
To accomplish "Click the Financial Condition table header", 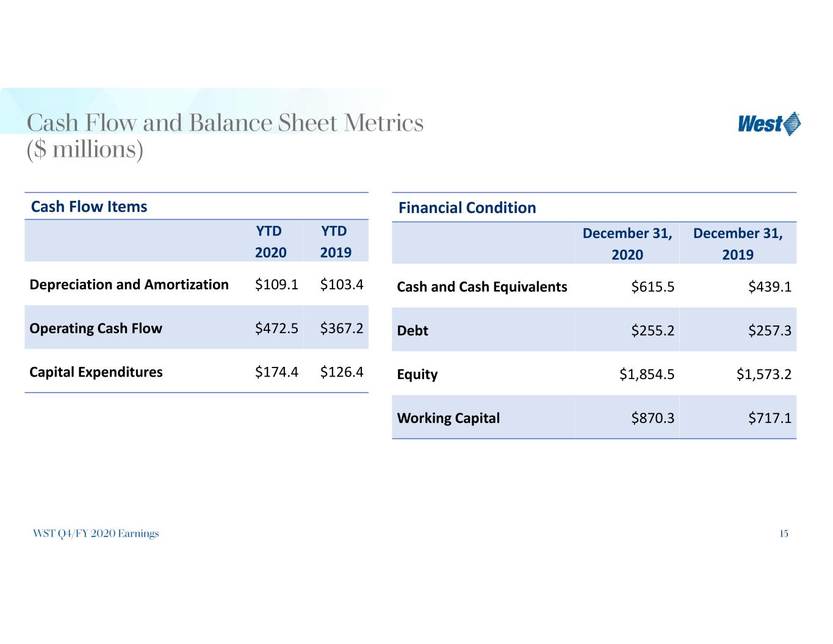I will point(467,208).
